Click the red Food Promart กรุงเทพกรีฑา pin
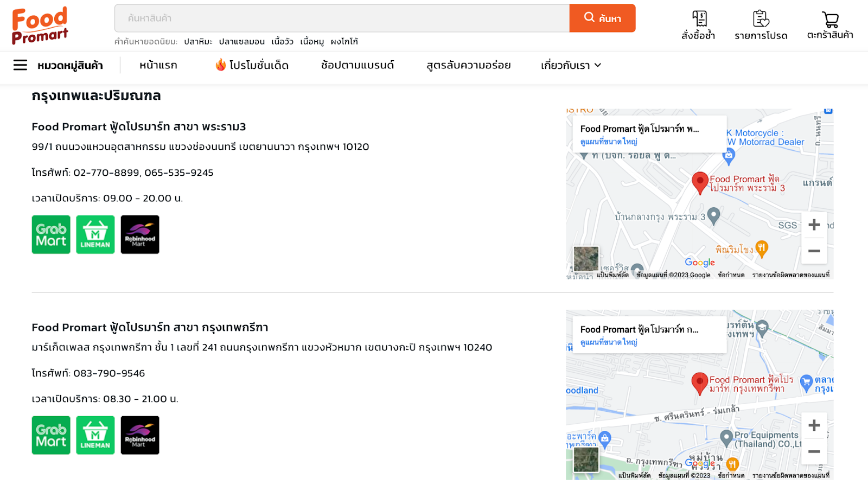Screen dimensions: 868x491 tap(700, 384)
